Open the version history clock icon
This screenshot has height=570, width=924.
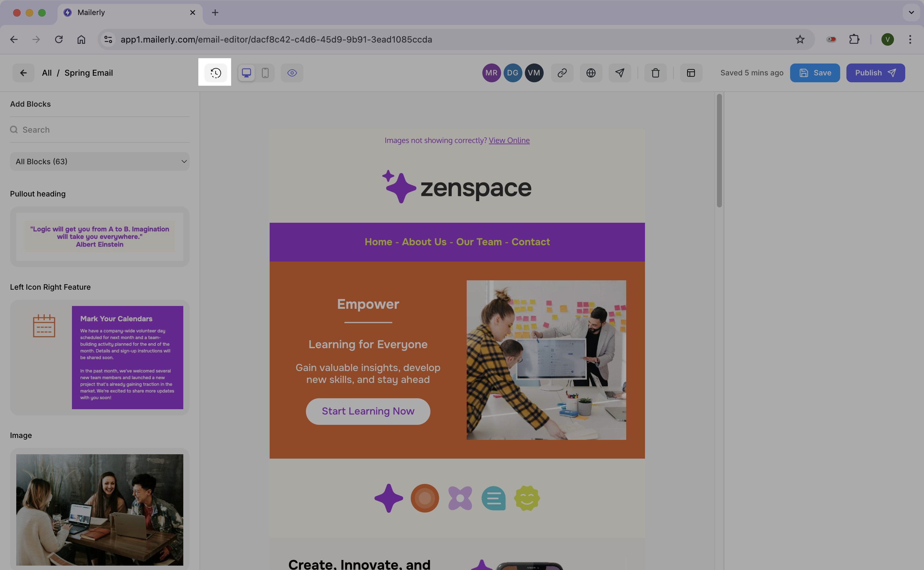click(216, 73)
